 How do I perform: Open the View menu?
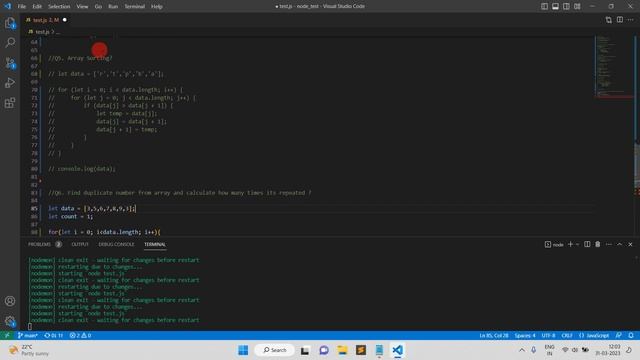click(x=82, y=7)
